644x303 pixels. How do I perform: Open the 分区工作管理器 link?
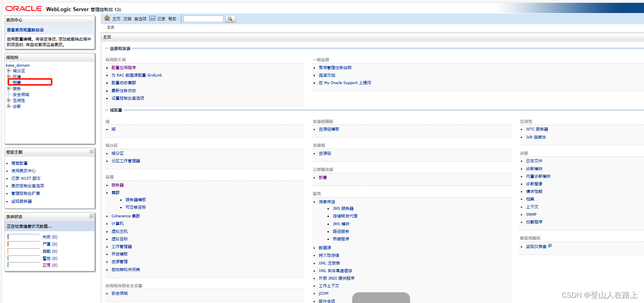[126, 161]
